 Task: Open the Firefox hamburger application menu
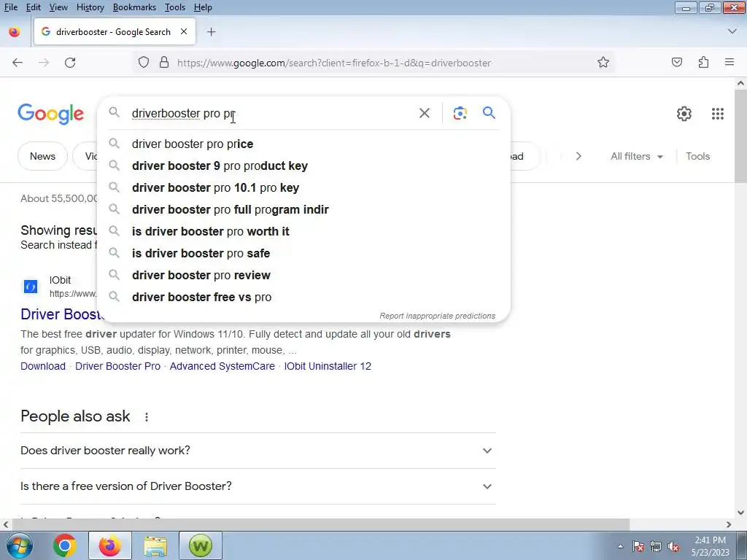(729, 63)
